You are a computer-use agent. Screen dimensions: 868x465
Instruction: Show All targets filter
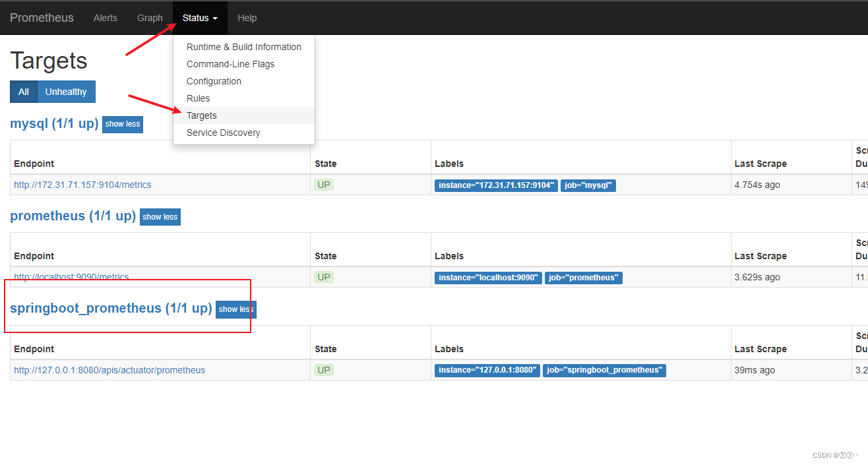24,92
